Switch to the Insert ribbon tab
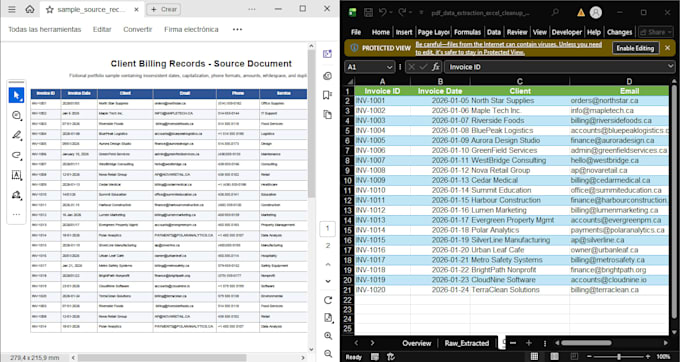The image size is (680, 362). pos(404,32)
